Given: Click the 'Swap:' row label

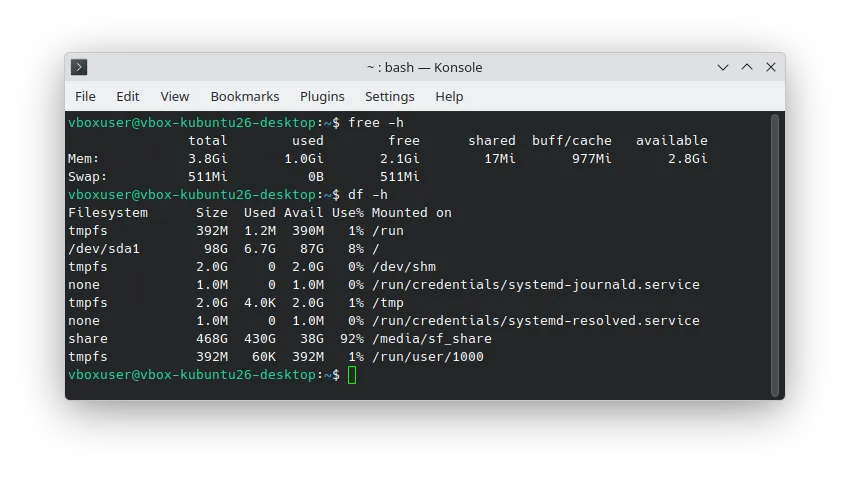Looking at the screenshot, I should click(87, 177).
